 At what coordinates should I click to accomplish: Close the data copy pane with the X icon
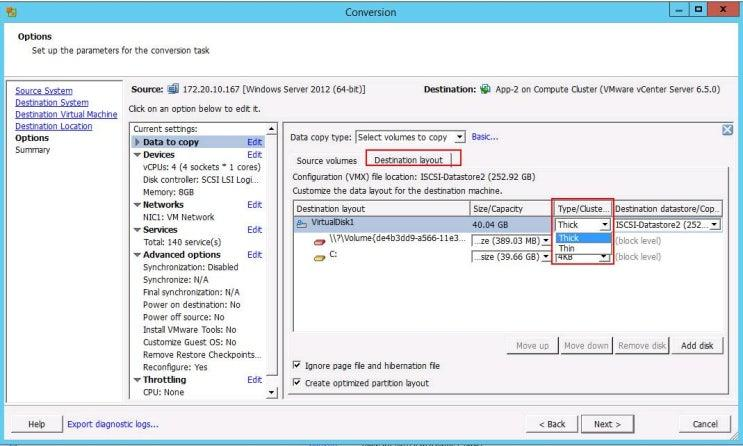point(727,129)
